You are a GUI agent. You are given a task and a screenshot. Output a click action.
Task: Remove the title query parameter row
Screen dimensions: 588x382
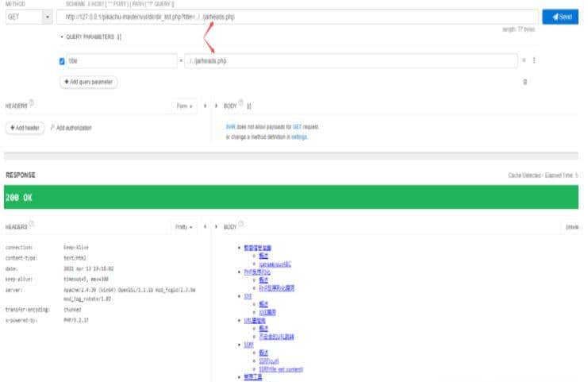click(x=524, y=60)
